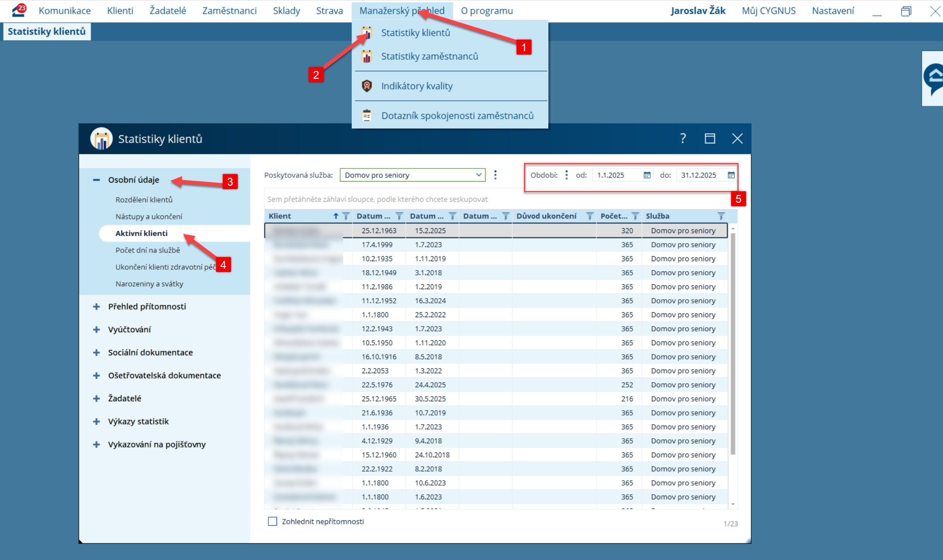Open the Období three-dot options menu
Screen dimensions: 943x560
coord(566,175)
